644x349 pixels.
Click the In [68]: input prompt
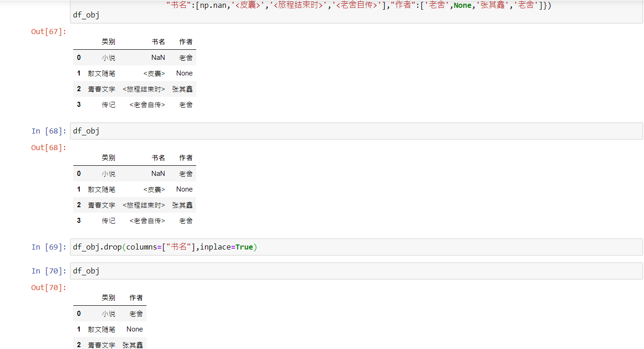coord(49,131)
